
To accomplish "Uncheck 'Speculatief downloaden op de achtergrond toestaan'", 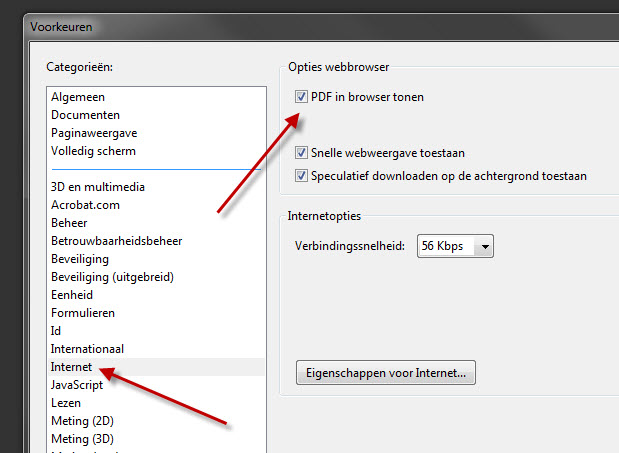I will [x=301, y=176].
